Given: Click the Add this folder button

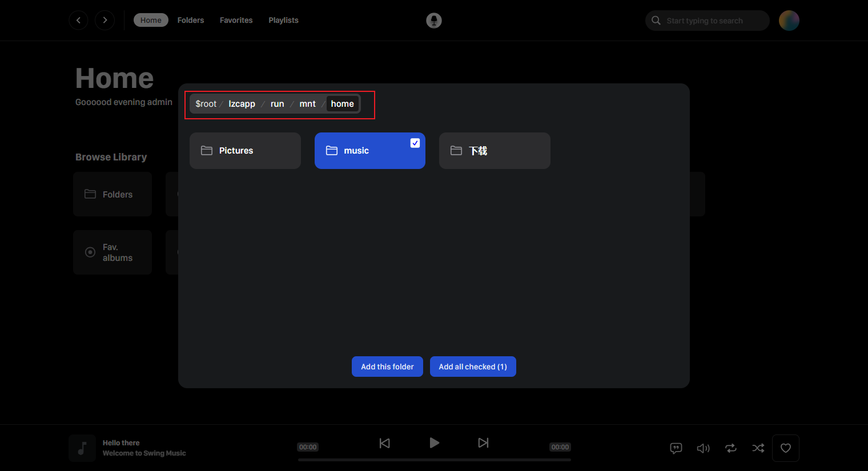Looking at the screenshot, I should coord(387,367).
